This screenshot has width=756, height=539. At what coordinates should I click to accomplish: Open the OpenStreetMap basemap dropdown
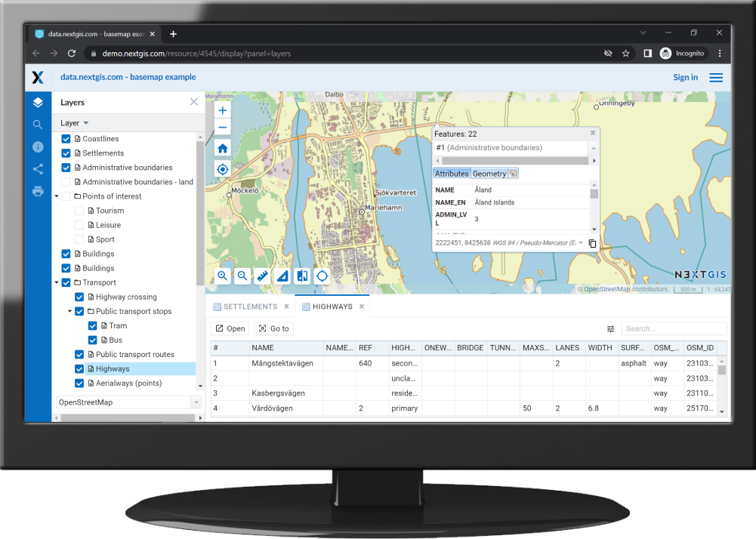[x=128, y=402]
